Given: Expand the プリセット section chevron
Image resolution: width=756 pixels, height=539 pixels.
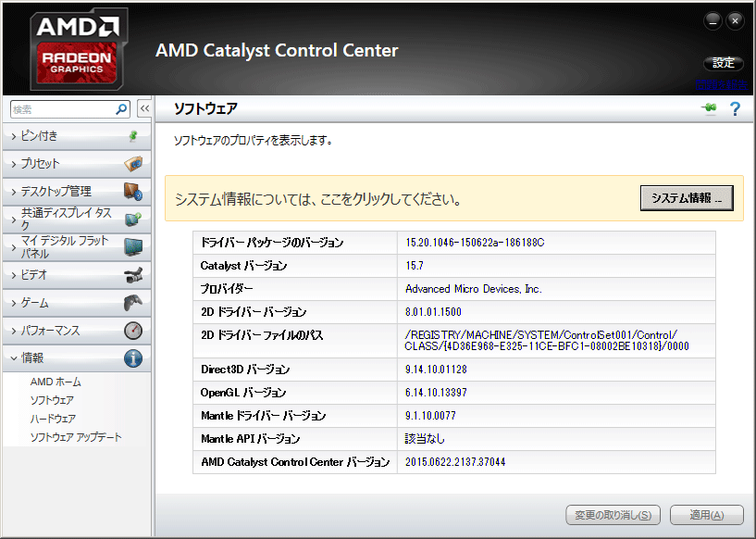Looking at the screenshot, I should 14,164.
